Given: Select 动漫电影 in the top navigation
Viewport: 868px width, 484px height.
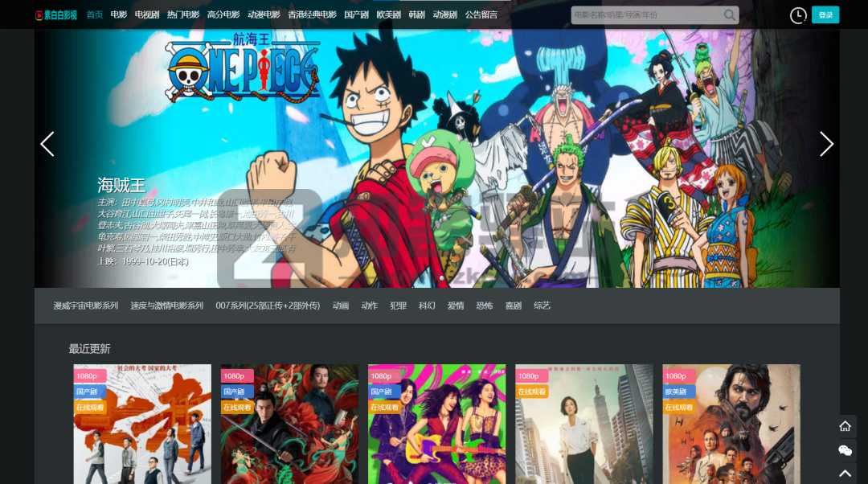Looking at the screenshot, I should click(264, 14).
